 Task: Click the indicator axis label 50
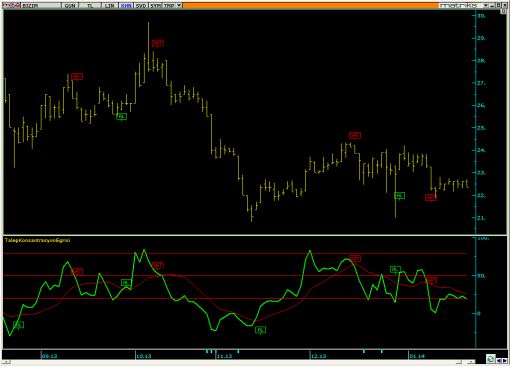(481, 276)
